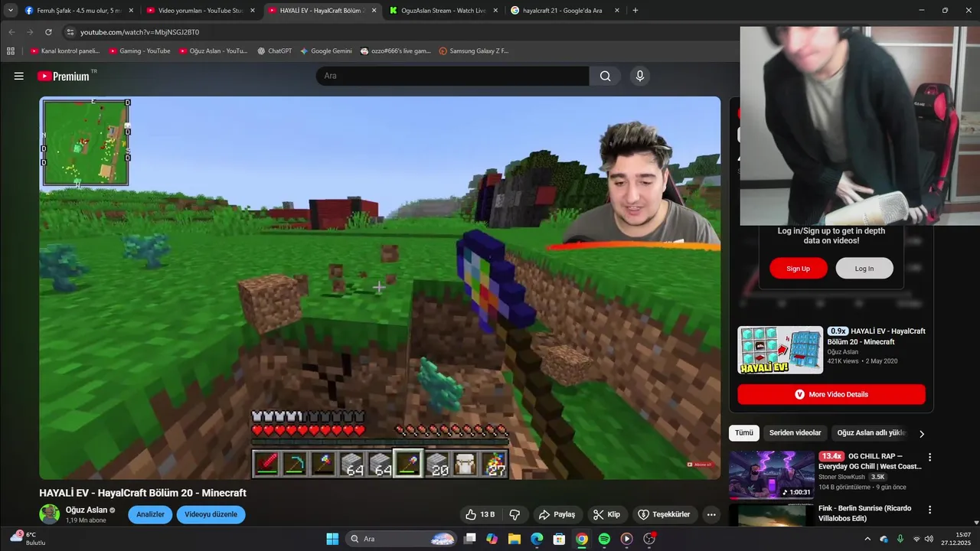Open options menu for OG CHILL RAP video

(x=930, y=458)
